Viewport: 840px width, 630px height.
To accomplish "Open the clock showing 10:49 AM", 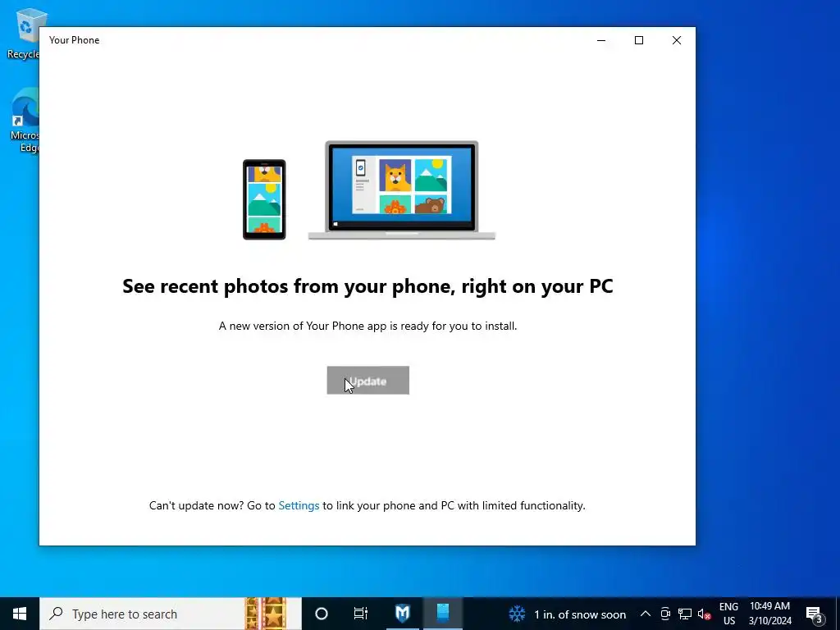I will pos(769,614).
